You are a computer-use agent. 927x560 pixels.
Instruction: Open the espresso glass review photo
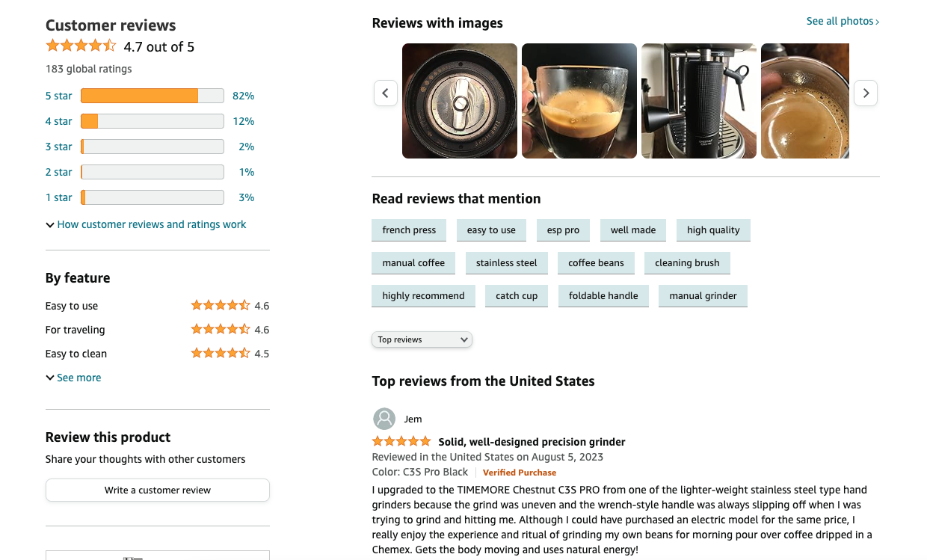[x=579, y=101]
